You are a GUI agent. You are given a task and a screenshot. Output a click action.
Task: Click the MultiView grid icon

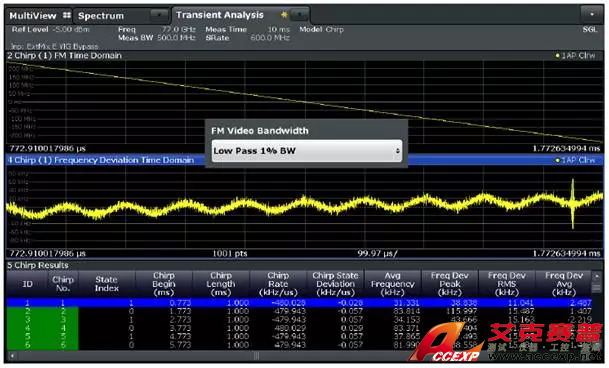pos(67,15)
